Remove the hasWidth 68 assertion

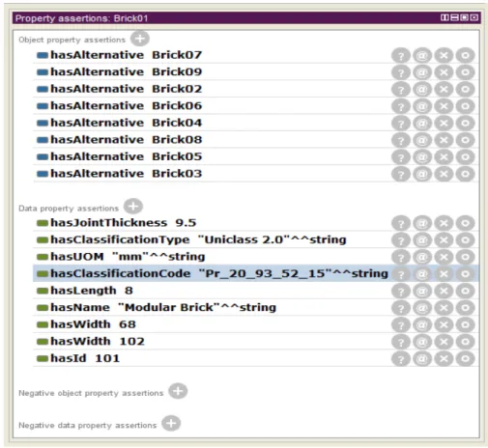pos(444,324)
